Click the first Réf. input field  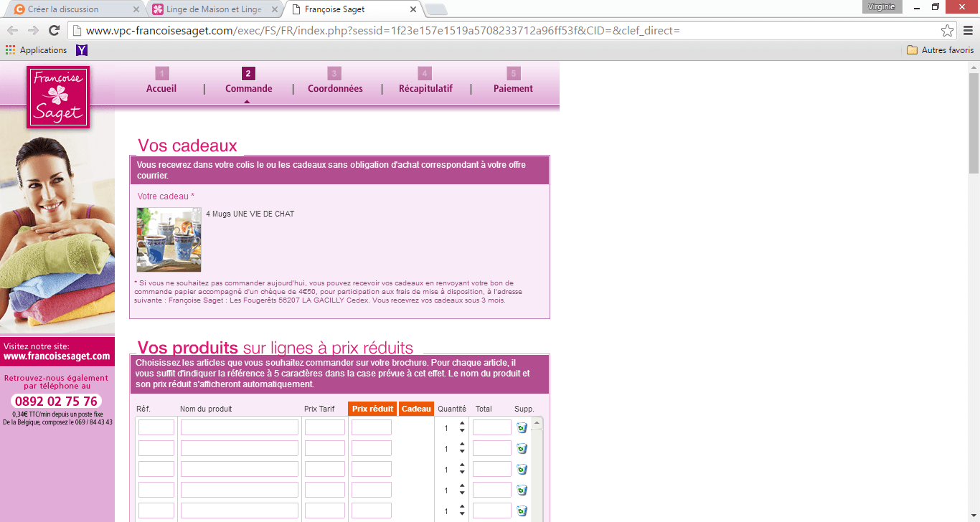pos(156,428)
